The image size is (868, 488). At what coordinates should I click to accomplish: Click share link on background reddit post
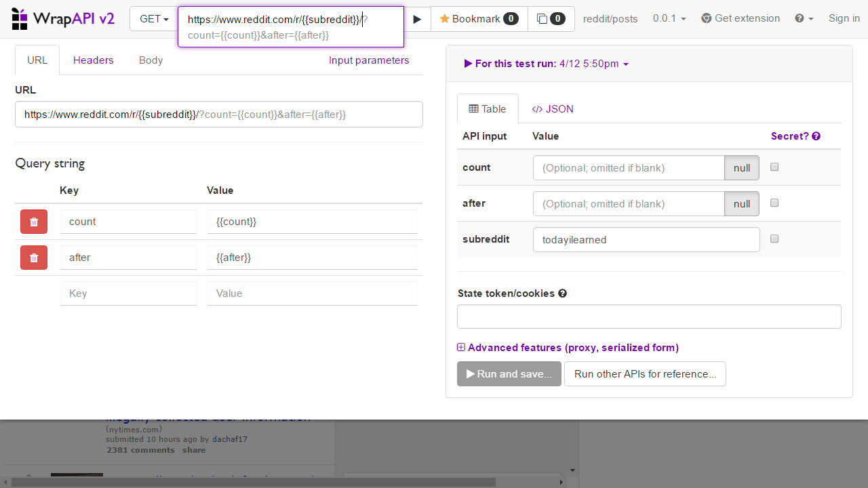[194, 450]
